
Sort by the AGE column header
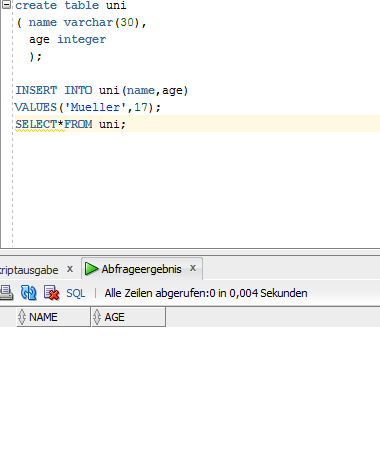129,317
